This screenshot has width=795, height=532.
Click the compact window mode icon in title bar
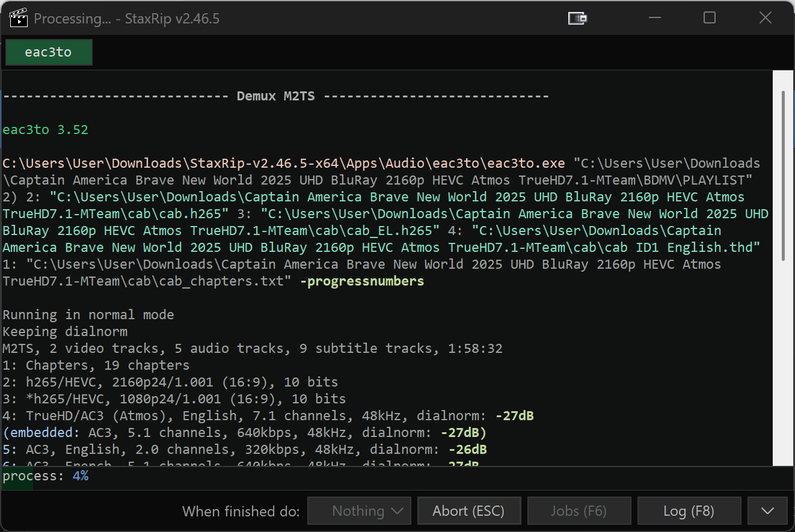click(x=577, y=19)
